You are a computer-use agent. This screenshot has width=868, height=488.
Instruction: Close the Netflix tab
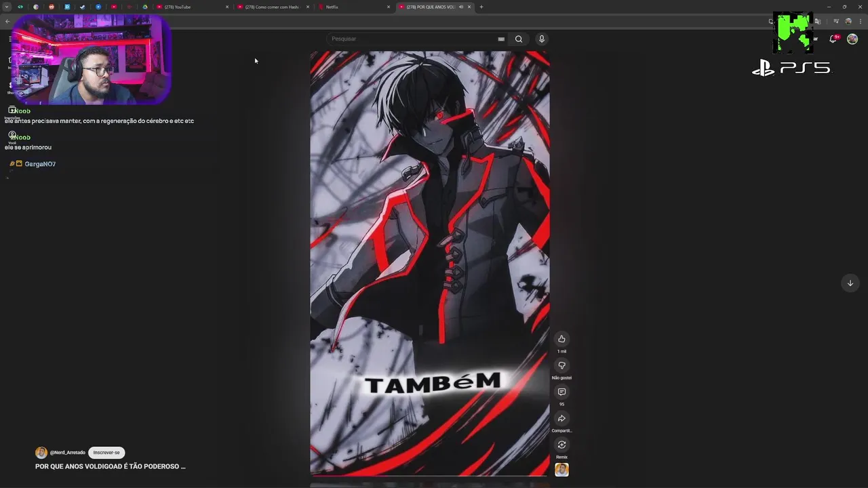(389, 7)
